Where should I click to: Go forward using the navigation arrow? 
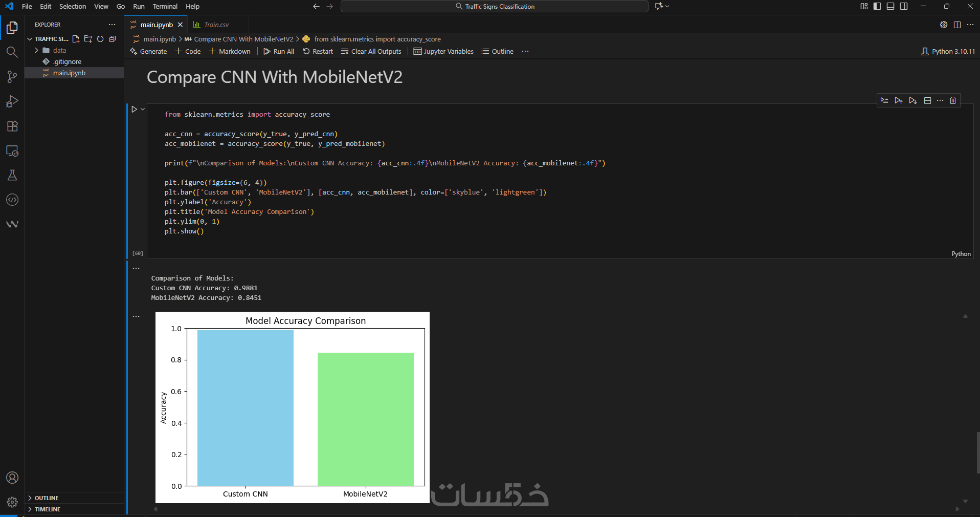[330, 6]
